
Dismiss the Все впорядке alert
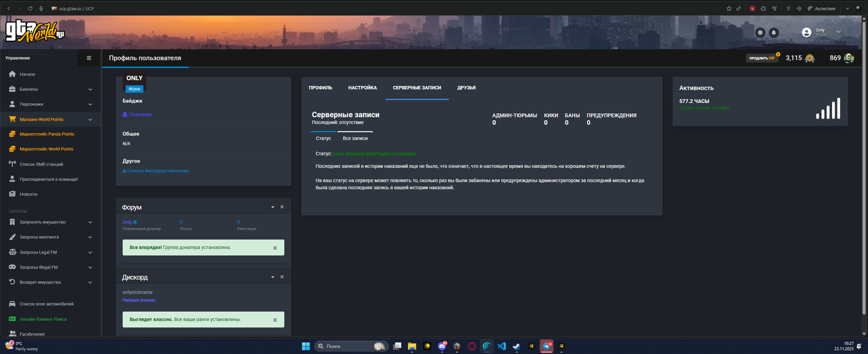(x=275, y=248)
